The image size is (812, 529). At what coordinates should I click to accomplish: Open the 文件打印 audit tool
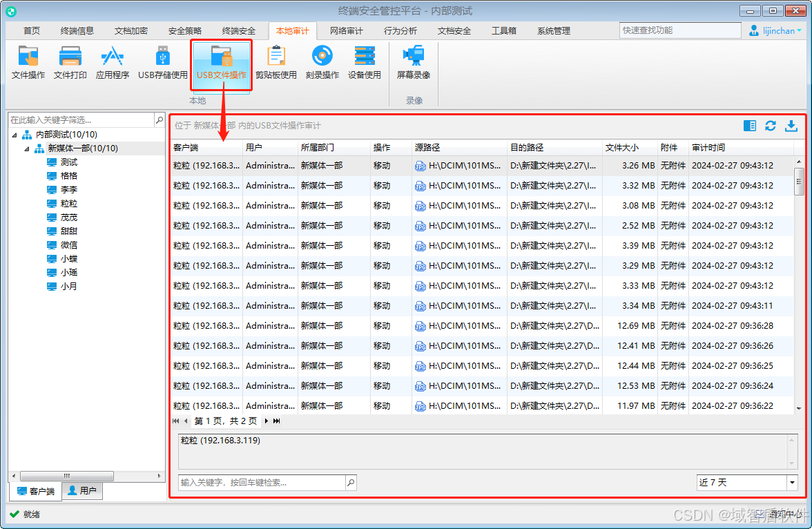pyautogui.click(x=70, y=63)
